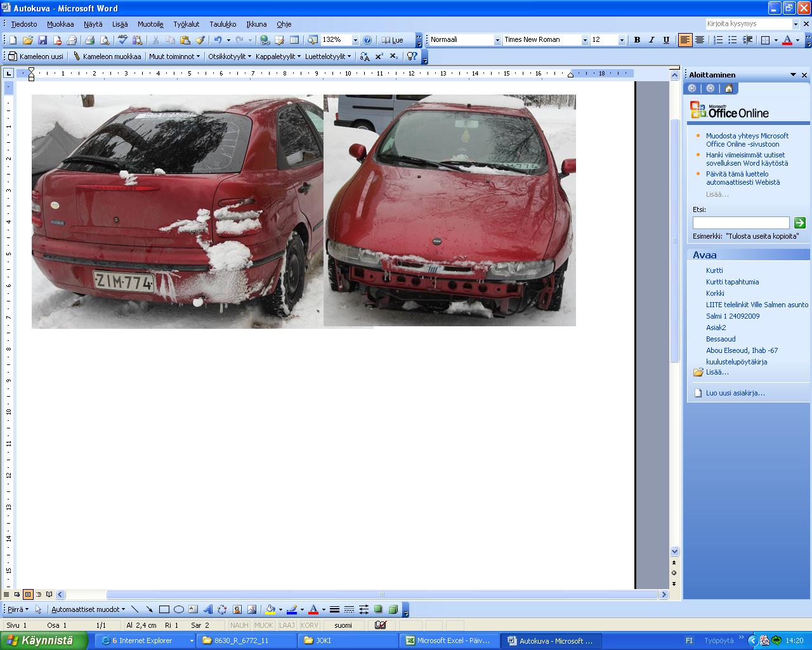Expand the Times New Roman font dropdown

585,40
